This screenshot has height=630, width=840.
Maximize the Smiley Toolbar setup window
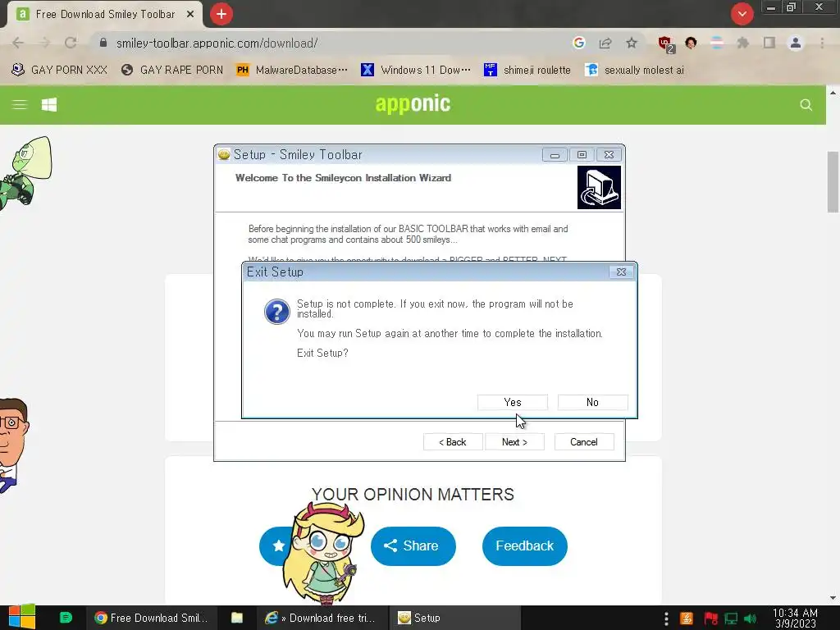pos(582,155)
